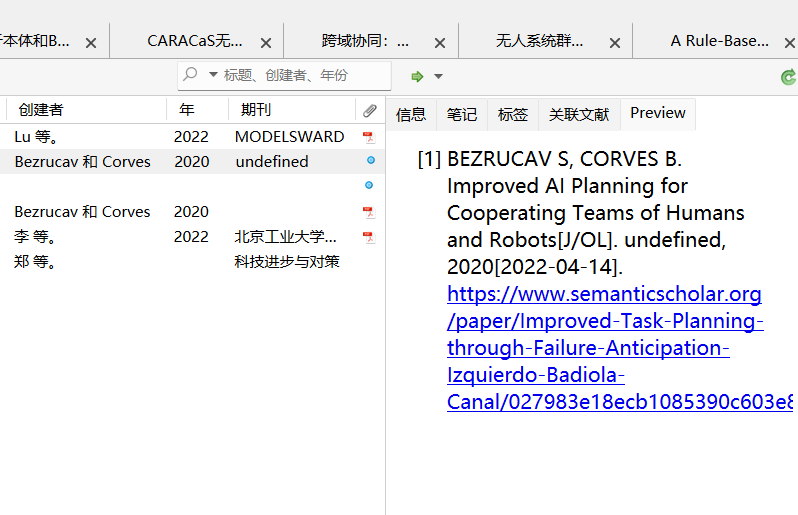Screen dimensions: 798x515
Task: Click the 科技进步与对策 journal cell
Action: point(287,262)
